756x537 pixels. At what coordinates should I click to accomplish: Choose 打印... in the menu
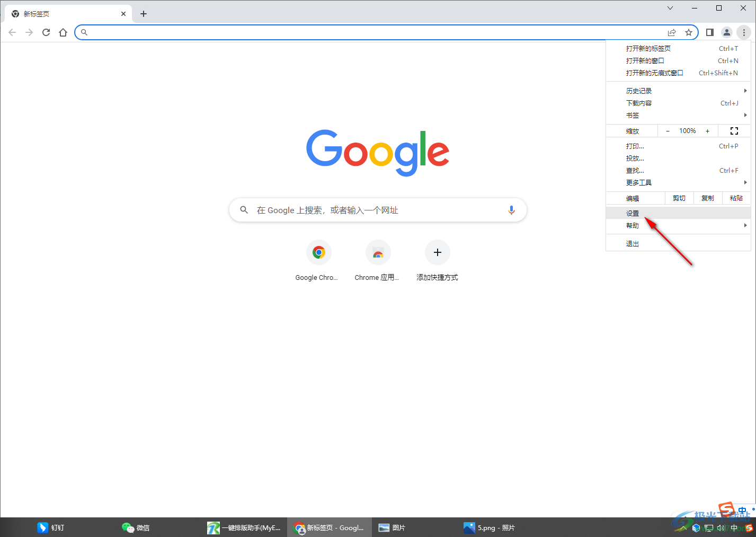click(678, 146)
